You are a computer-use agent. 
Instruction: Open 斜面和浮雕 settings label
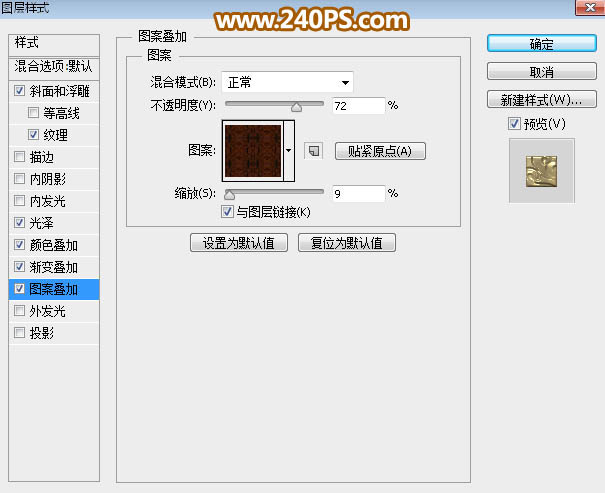[x=59, y=91]
